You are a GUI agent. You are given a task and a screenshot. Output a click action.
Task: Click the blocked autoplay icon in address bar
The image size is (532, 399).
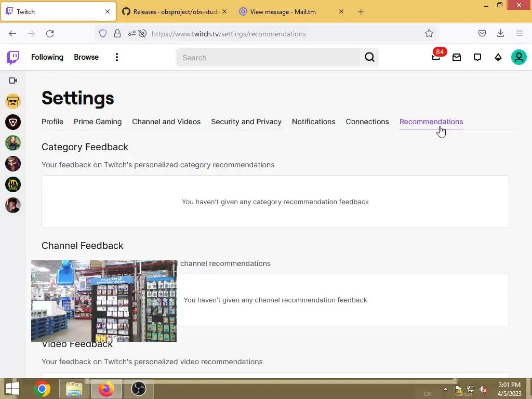pos(142,33)
